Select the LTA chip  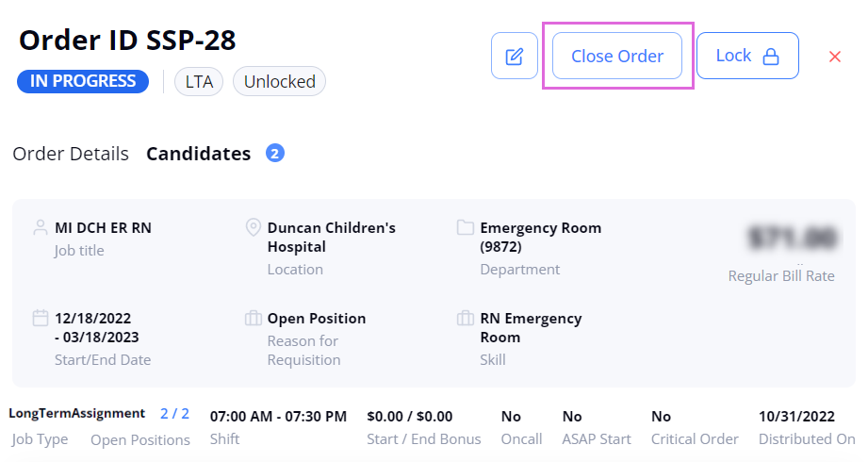click(x=199, y=81)
